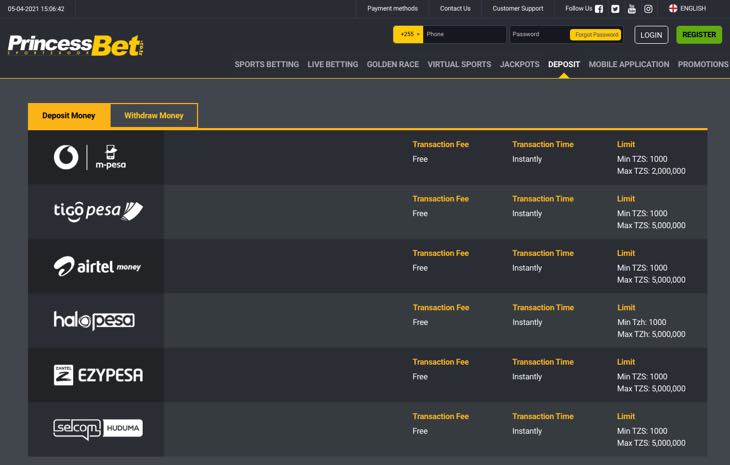Screen dimensions: 730x465
Task: Open VIRTUAL SPORTS menu item
Action: pyautogui.click(x=459, y=64)
